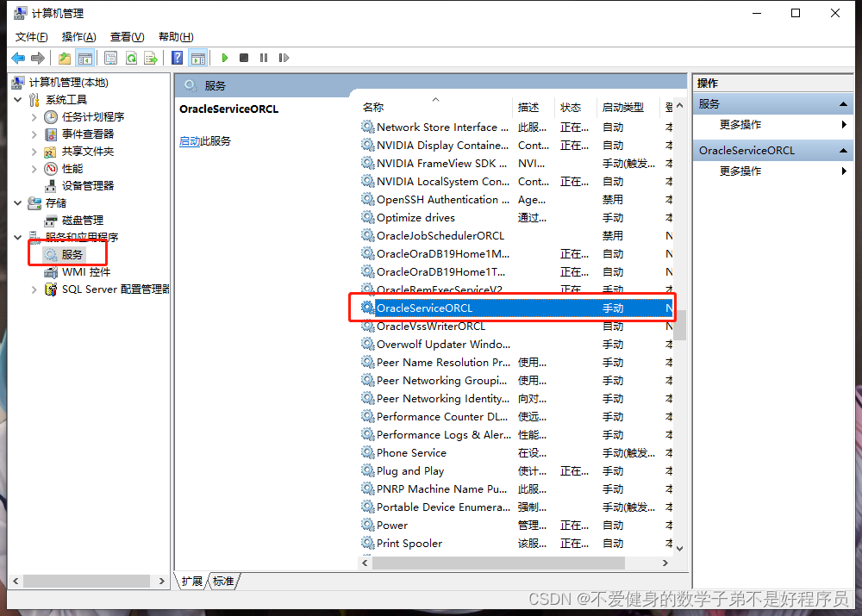This screenshot has height=616, width=862.
Task: Select the Plug and Play service row
Action: [x=516, y=471]
